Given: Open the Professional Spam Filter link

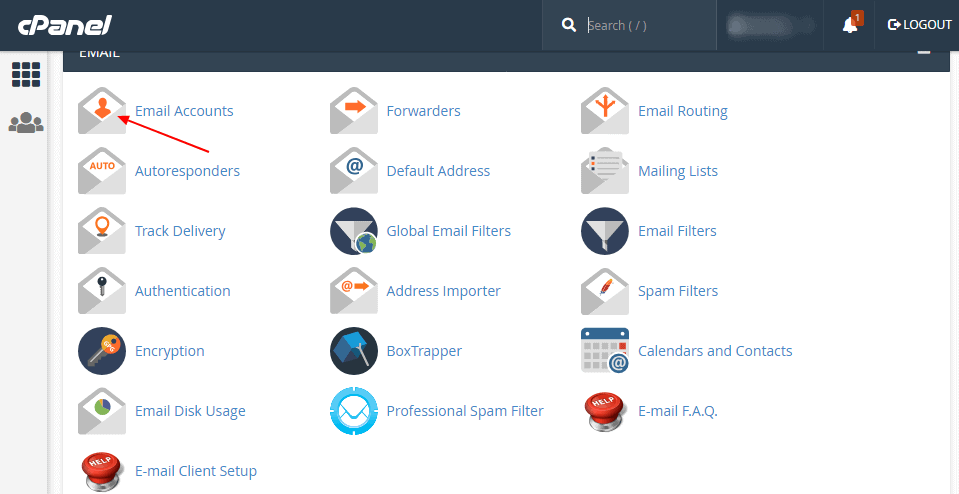Looking at the screenshot, I should pyautogui.click(x=465, y=410).
